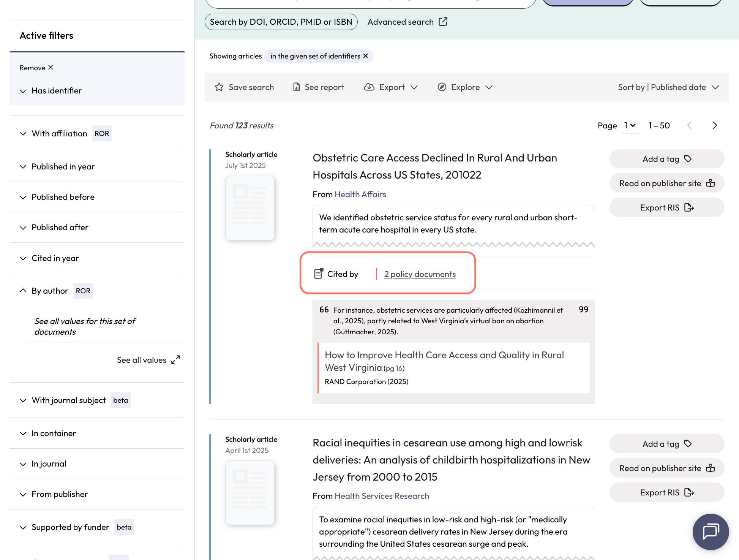
Task: Remove the 'in the given set of identifiers' filter
Action: [366, 56]
